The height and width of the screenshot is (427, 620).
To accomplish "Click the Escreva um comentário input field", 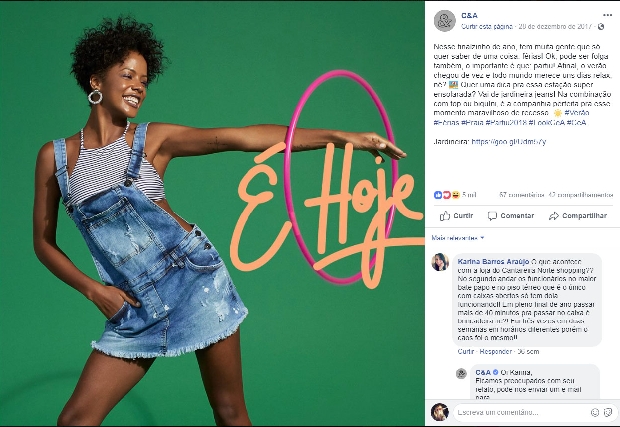I will coord(535,412).
